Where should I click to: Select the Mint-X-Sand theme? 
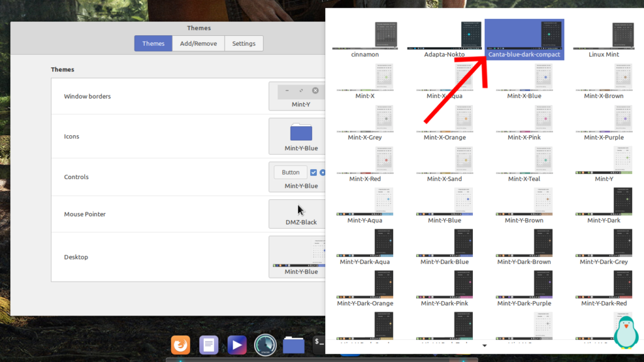tap(445, 164)
